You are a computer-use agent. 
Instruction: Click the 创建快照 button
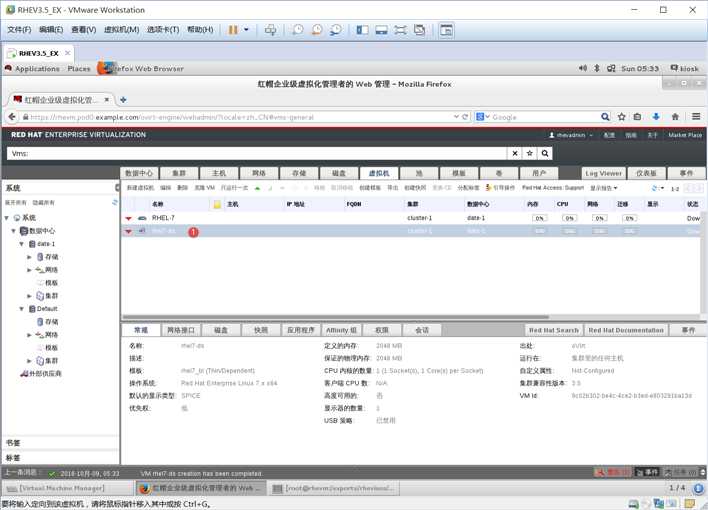pyautogui.click(x=415, y=187)
